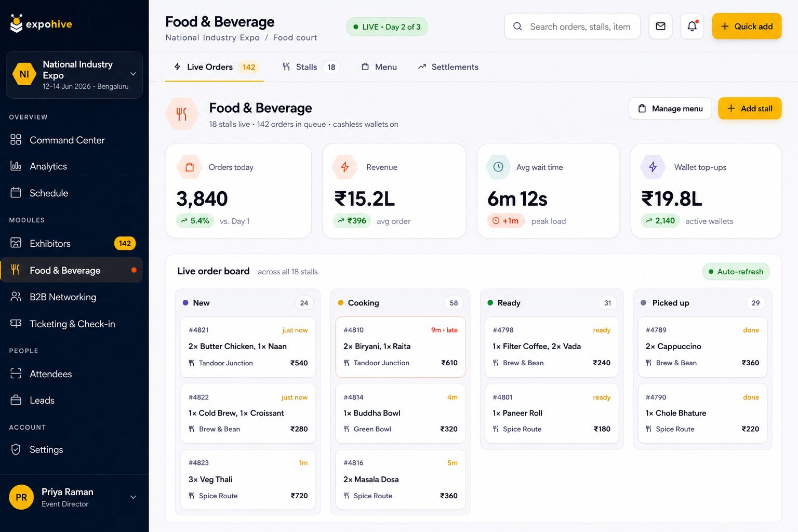The width and height of the screenshot is (798, 532).
Task: Click the B2B Networking people icon
Action: pyautogui.click(x=16, y=297)
